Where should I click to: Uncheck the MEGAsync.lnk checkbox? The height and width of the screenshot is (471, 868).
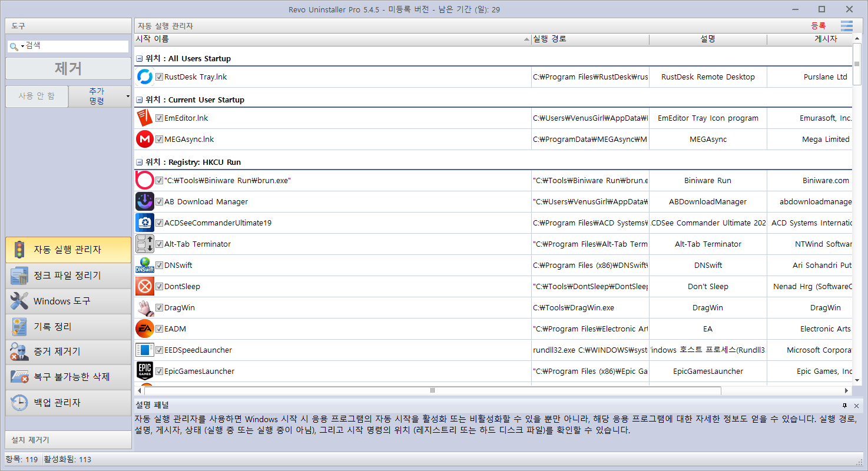pos(159,140)
